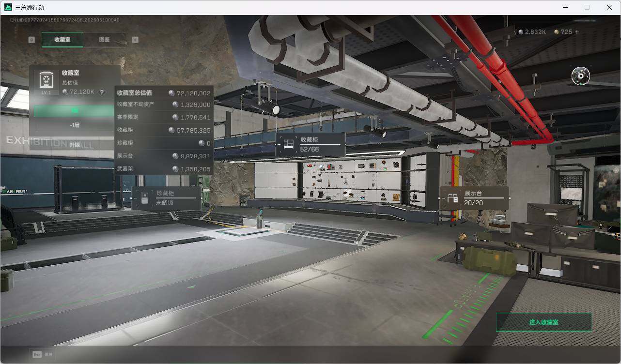Image resolution: width=621 pixels, height=364 pixels.
Task: Click the round disc icon on the right
Action: (580, 76)
